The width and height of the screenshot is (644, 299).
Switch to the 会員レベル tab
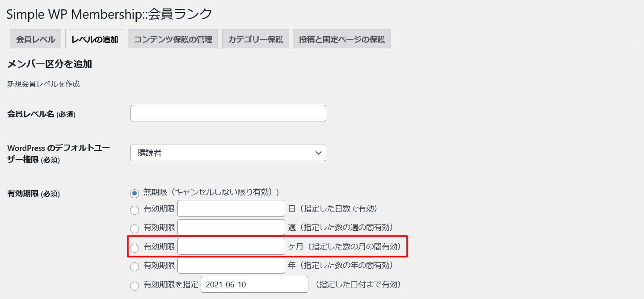(35, 38)
